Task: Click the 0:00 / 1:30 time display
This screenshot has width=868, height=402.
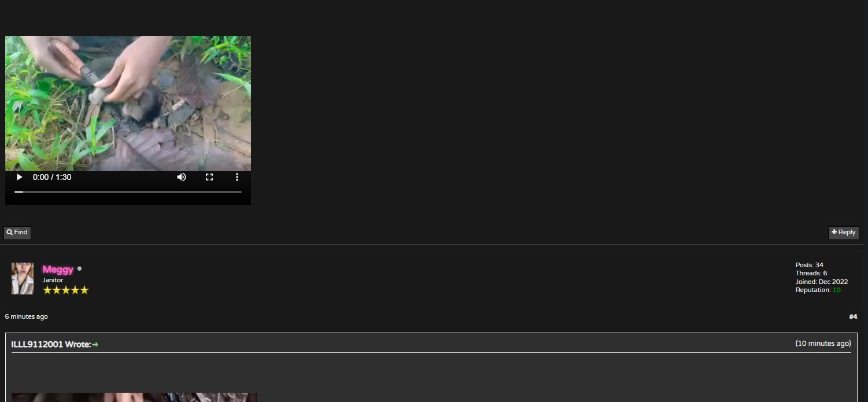Action: coord(52,177)
